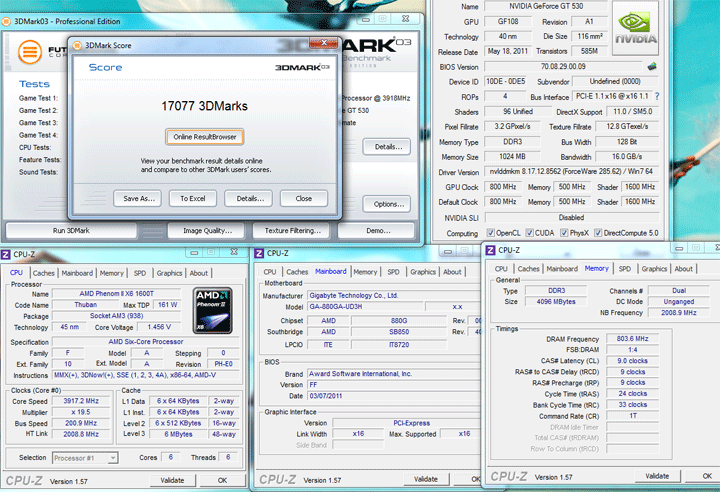The image size is (720, 492).
Task: Click Details button in 3DMark03 main window
Action: 388,147
